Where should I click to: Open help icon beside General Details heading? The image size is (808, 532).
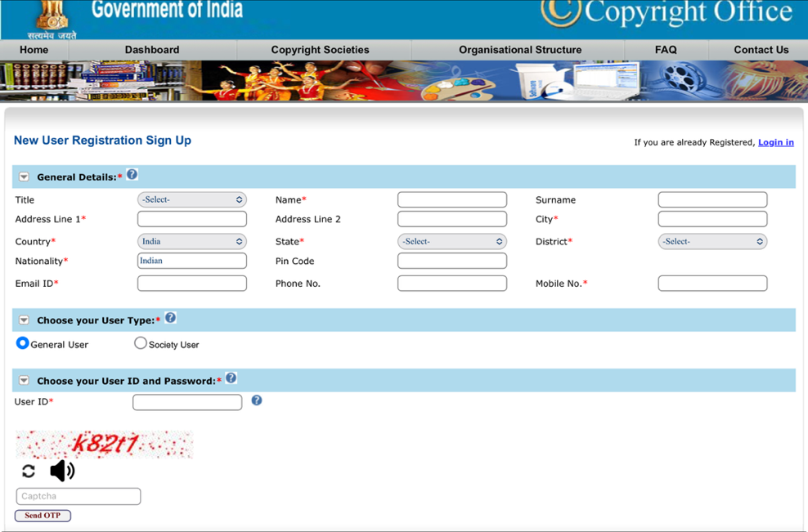[x=132, y=175]
